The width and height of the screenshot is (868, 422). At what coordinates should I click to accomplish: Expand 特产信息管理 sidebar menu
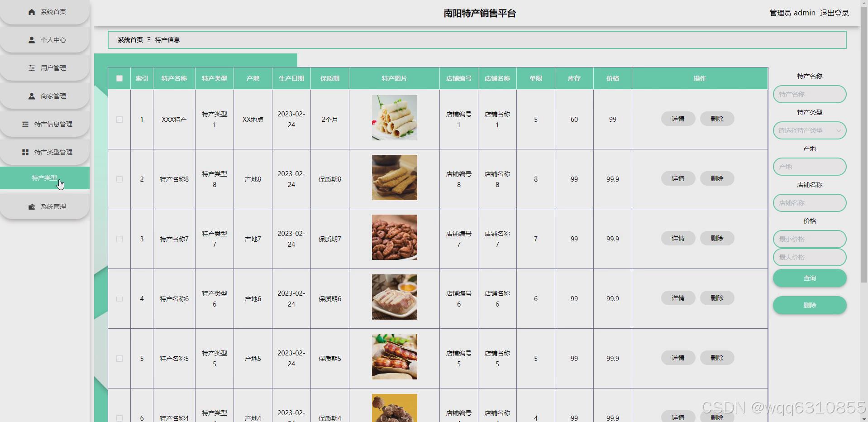(x=45, y=125)
